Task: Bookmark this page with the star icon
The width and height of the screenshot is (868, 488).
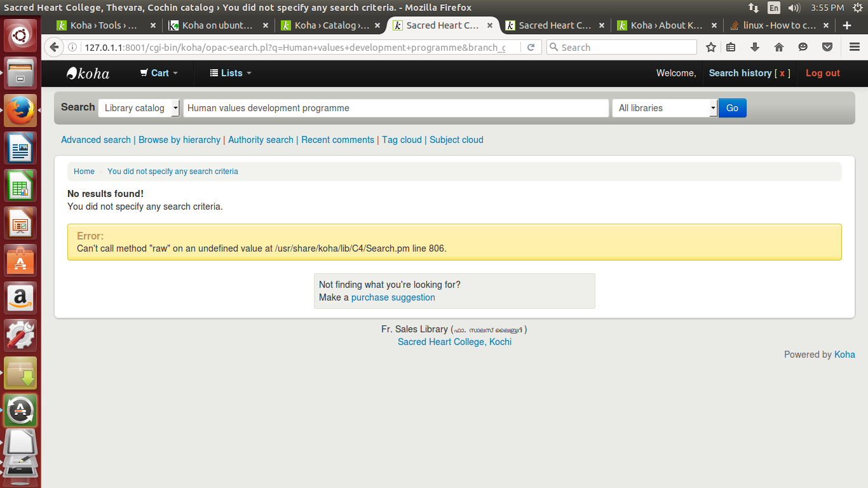Action: 711,47
